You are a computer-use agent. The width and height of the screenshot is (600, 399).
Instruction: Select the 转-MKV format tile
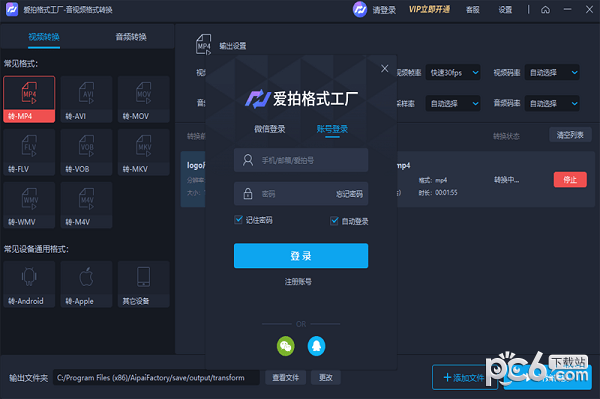point(143,152)
